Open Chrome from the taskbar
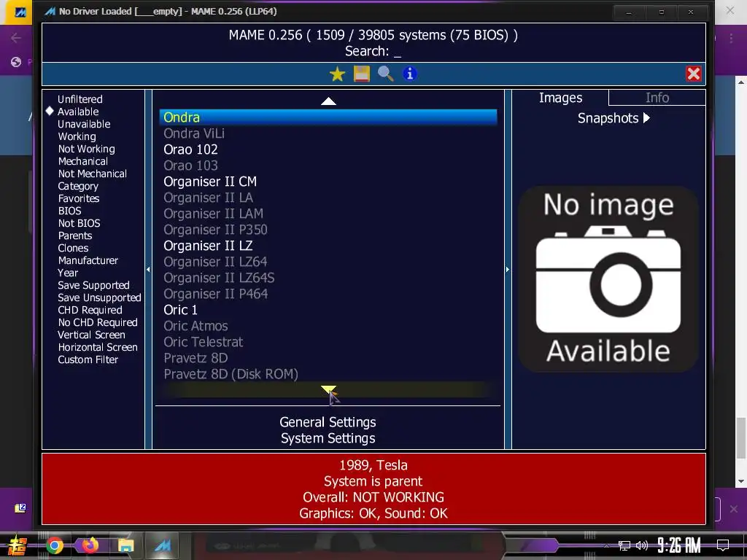This screenshot has width=747, height=560. click(54, 545)
